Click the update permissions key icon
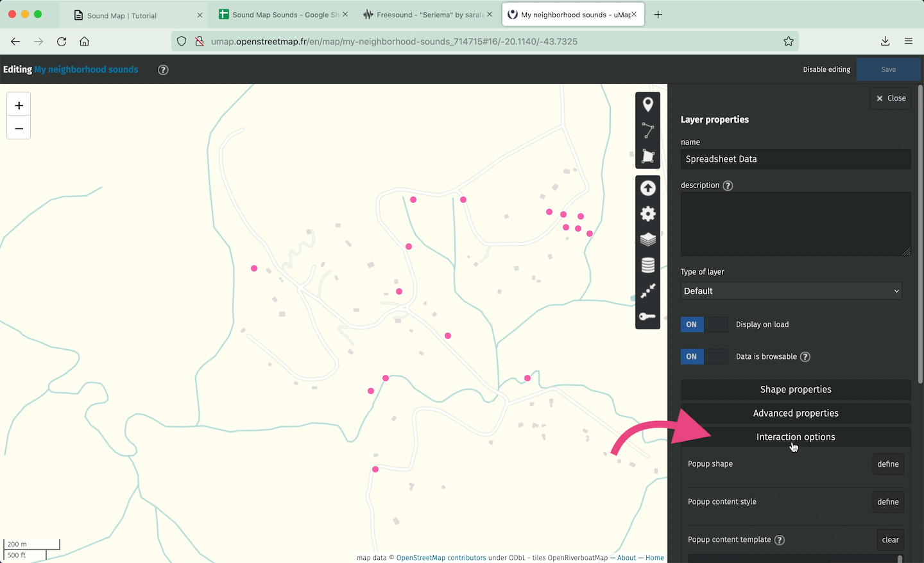Image resolution: width=924 pixels, height=563 pixels. [647, 316]
